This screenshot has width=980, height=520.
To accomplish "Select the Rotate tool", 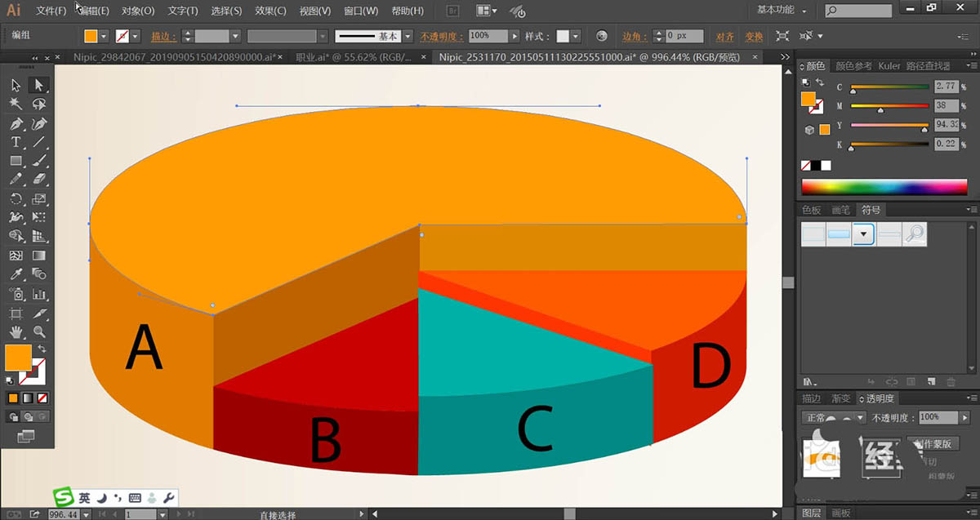I will tap(16, 199).
